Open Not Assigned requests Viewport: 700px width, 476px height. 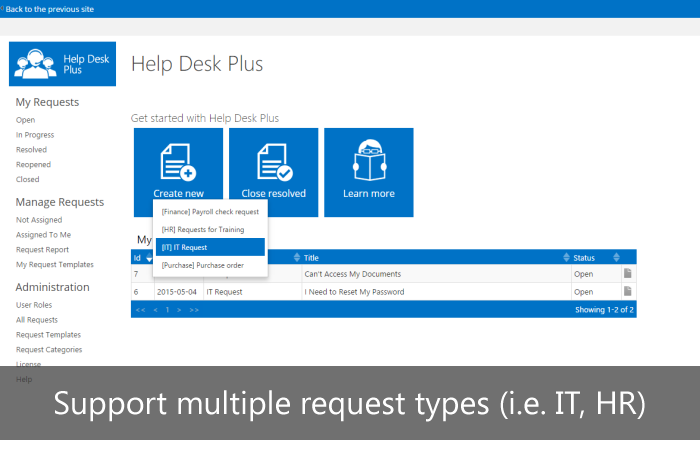(x=39, y=220)
